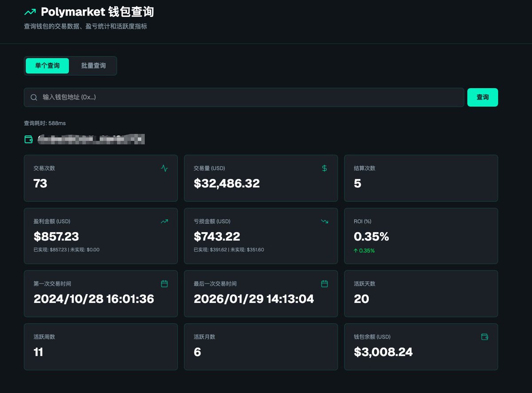Click the calendar icon on 最后一次交易时间 card
This screenshot has height=393, width=532.
[325, 284]
